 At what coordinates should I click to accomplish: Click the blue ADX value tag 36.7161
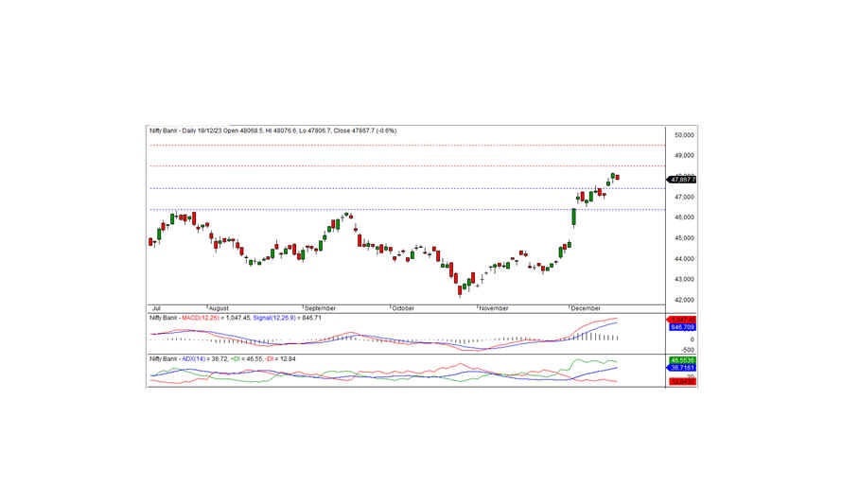682,368
